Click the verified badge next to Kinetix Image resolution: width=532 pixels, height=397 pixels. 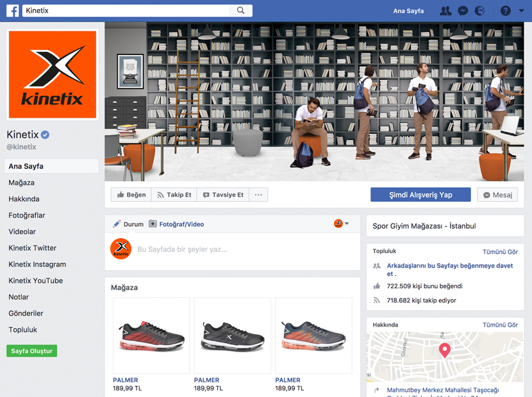click(x=45, y=135)
